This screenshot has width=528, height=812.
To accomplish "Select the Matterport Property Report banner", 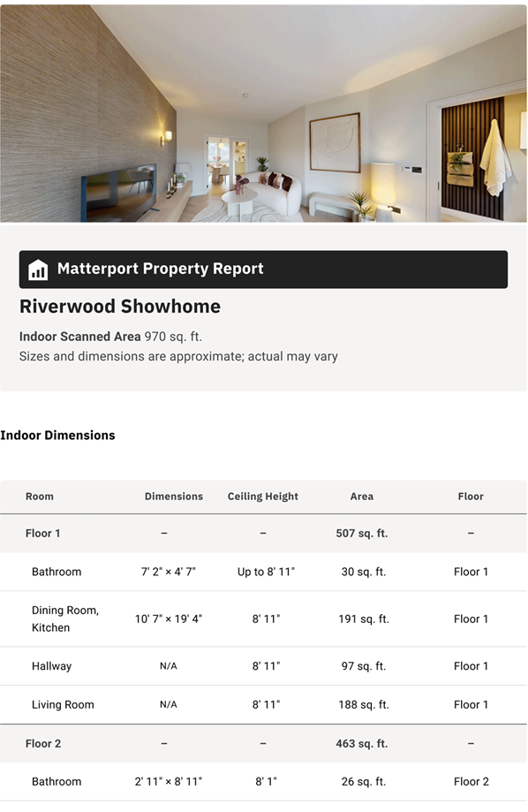I will click(263, 269).
